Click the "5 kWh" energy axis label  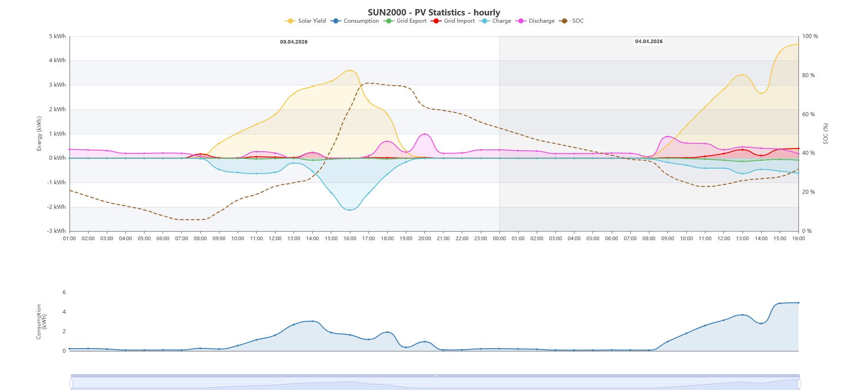57,36
